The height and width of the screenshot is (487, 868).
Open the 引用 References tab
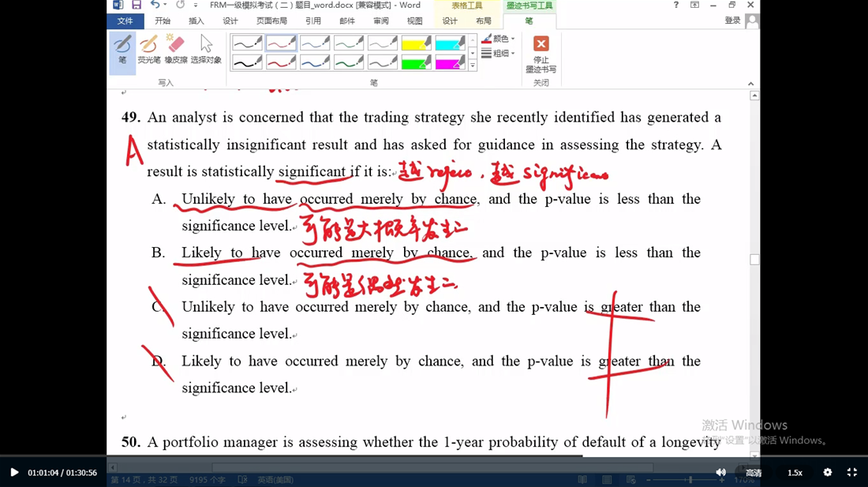click(x=312, y=21)
